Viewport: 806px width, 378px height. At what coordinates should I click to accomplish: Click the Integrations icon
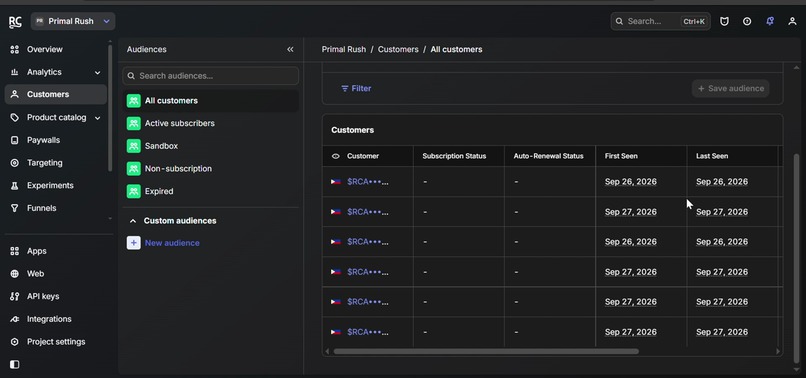(x=14, y=319)
